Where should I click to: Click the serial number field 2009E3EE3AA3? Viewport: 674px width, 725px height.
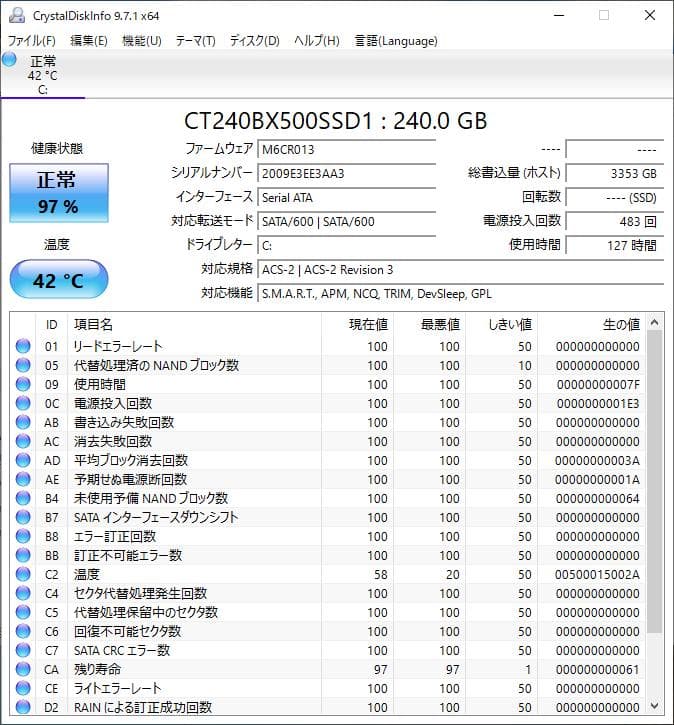click(346, 173)
